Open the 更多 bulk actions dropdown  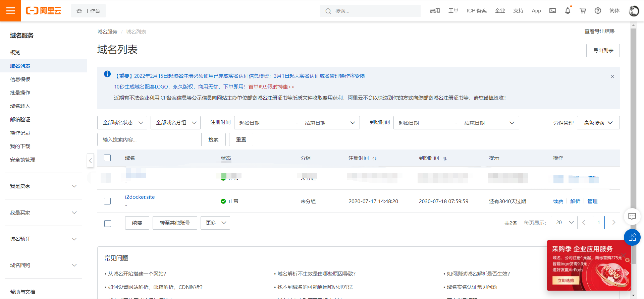(215, 223)
